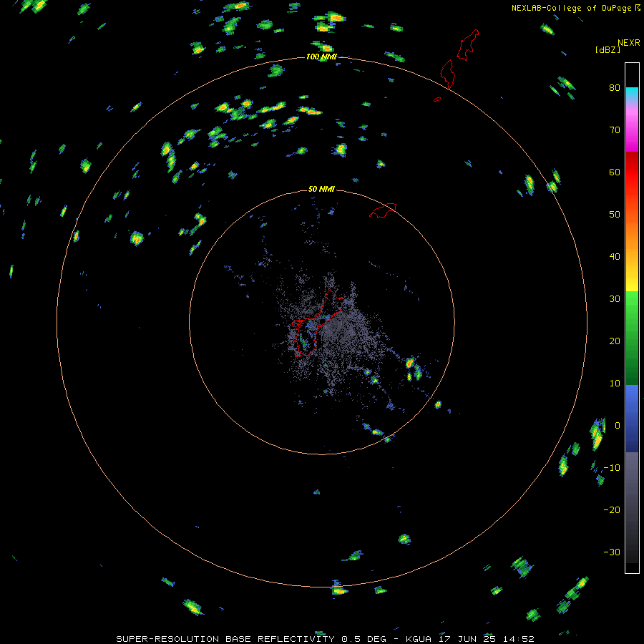Image resolution: width=644 pixels, height=644 pixels.
Task: Click the 10 value on the dBZ scale
Action: [x=615, y=384]
